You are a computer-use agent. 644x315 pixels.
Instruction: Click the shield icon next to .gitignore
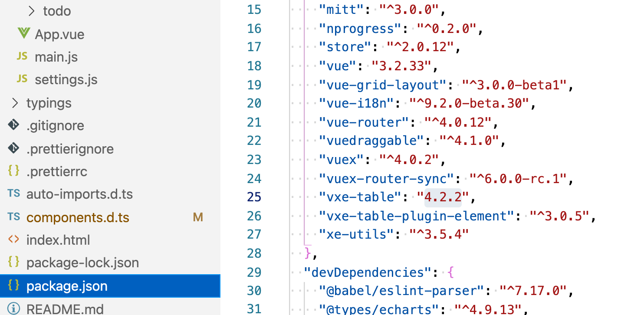(x=13, y=125)
